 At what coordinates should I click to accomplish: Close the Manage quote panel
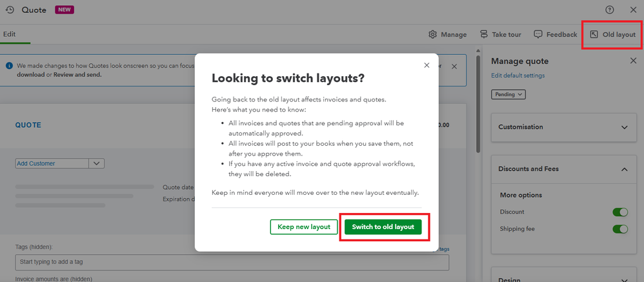tap(633, 61)
